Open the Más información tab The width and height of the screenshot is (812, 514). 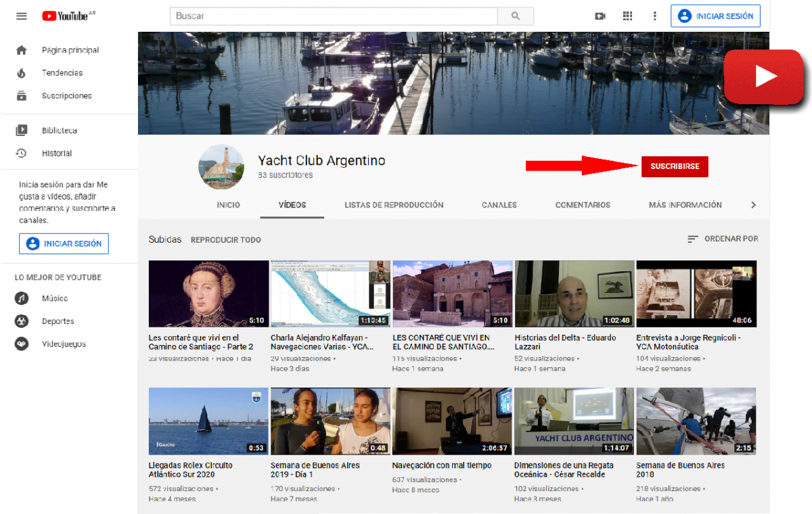point(685,205)
